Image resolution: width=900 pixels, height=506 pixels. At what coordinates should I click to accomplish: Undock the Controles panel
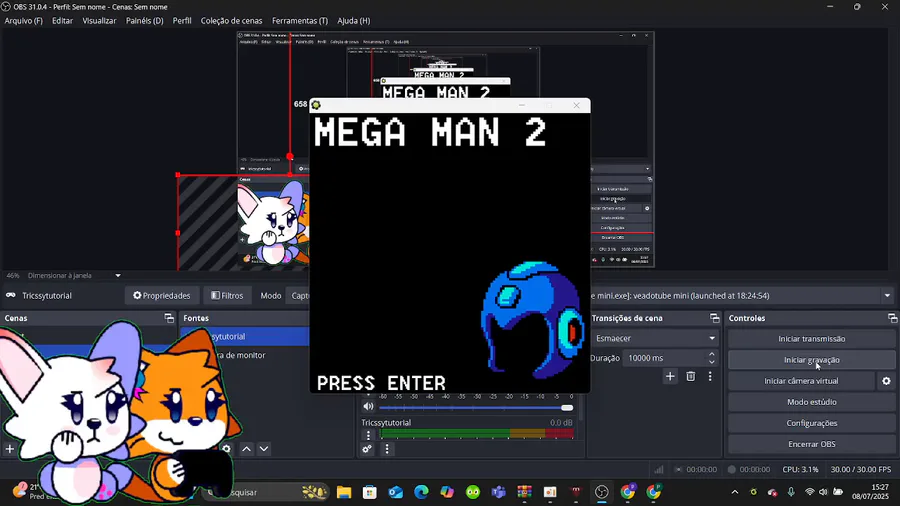[x=892, y=318]
